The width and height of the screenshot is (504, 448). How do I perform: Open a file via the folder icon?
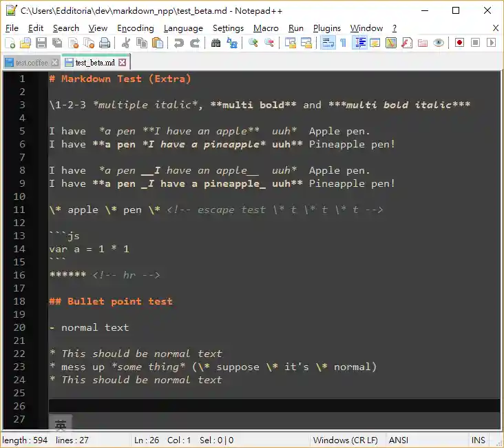[25, 43]
